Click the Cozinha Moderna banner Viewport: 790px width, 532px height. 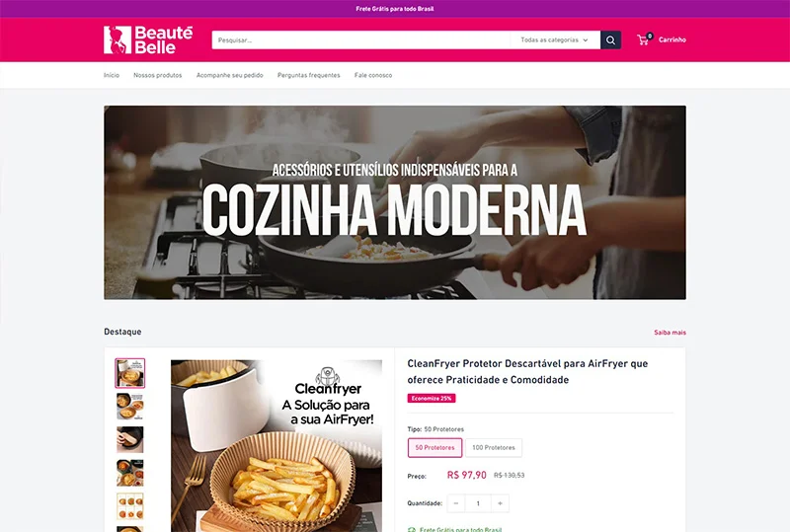[394, 202]
